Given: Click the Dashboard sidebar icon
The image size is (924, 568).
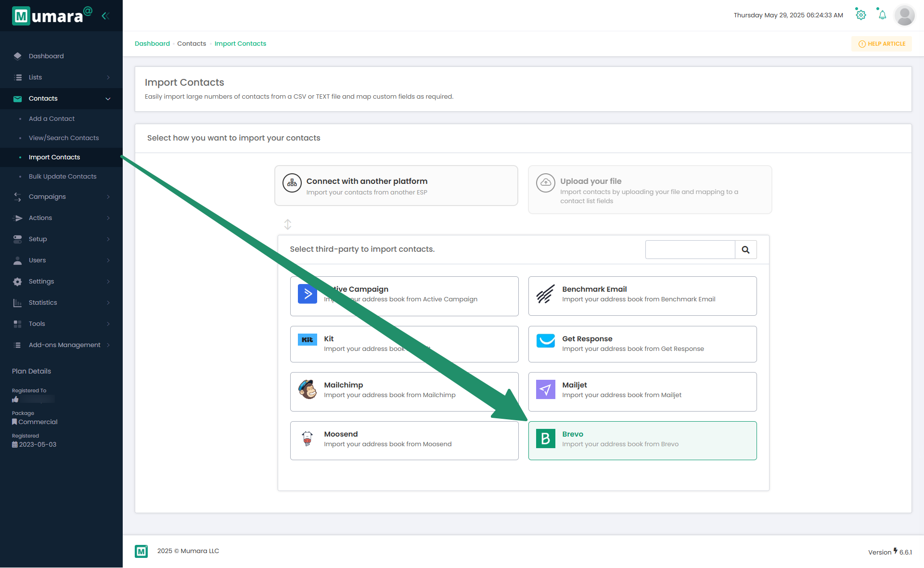Looking at the screenshot, I should [18, 56].
